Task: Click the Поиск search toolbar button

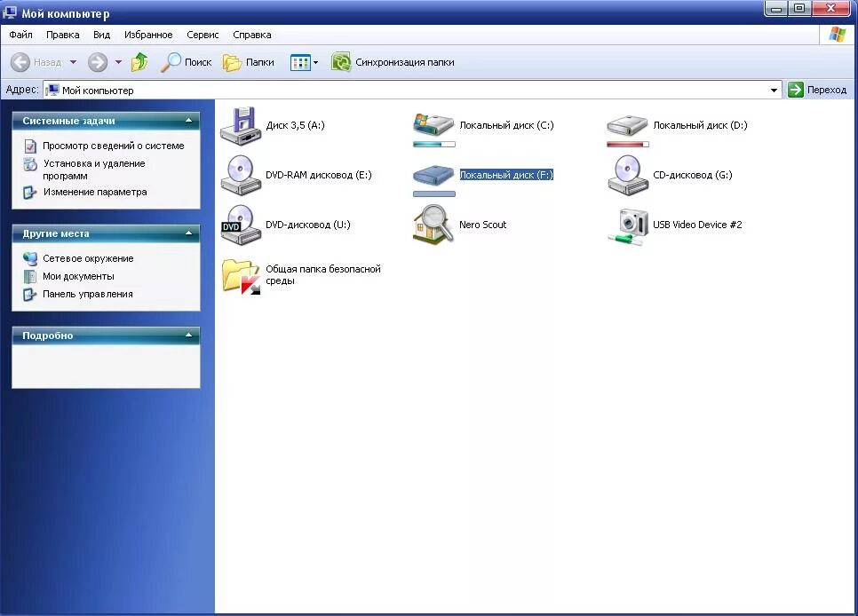Action: coord(186,62)
